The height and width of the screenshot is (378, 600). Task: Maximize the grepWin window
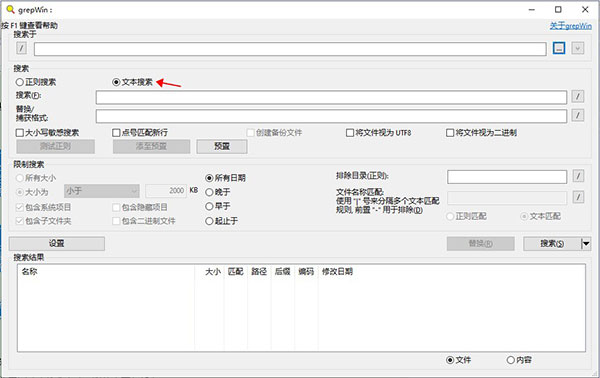(x=558, y=10)
